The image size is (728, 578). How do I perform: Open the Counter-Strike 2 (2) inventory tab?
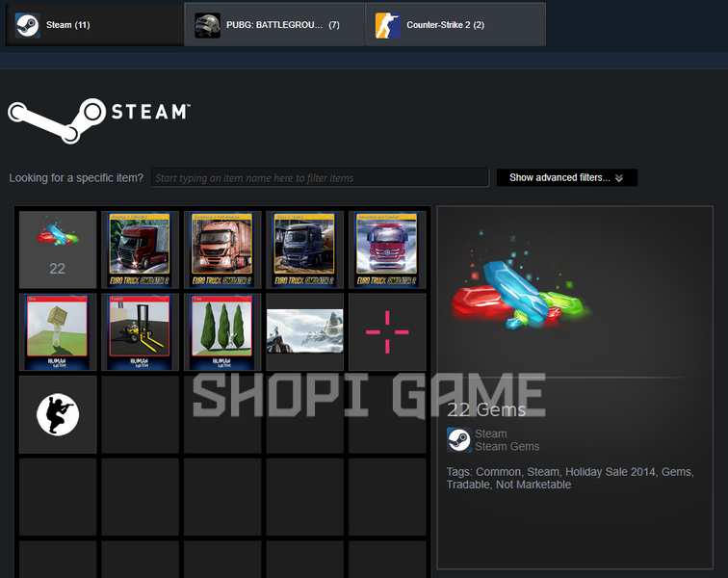[455, 25]
